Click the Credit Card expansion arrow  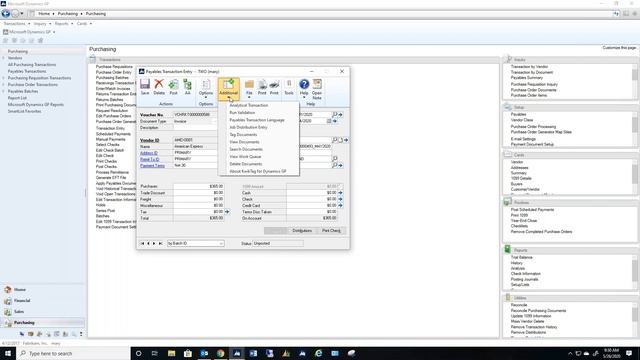click(x=340, y=205)
